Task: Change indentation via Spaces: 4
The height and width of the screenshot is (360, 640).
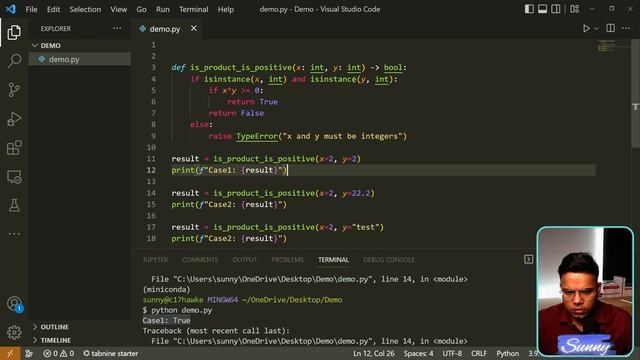Action: (418, 353)
